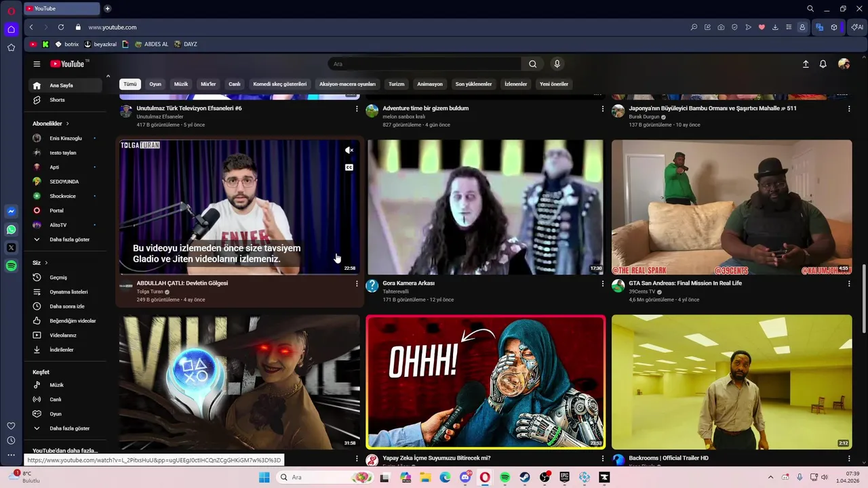Viewport: 868px width, 488px height.
Task: Select the Turizm filter chip
Action: (x=396, y=84)
